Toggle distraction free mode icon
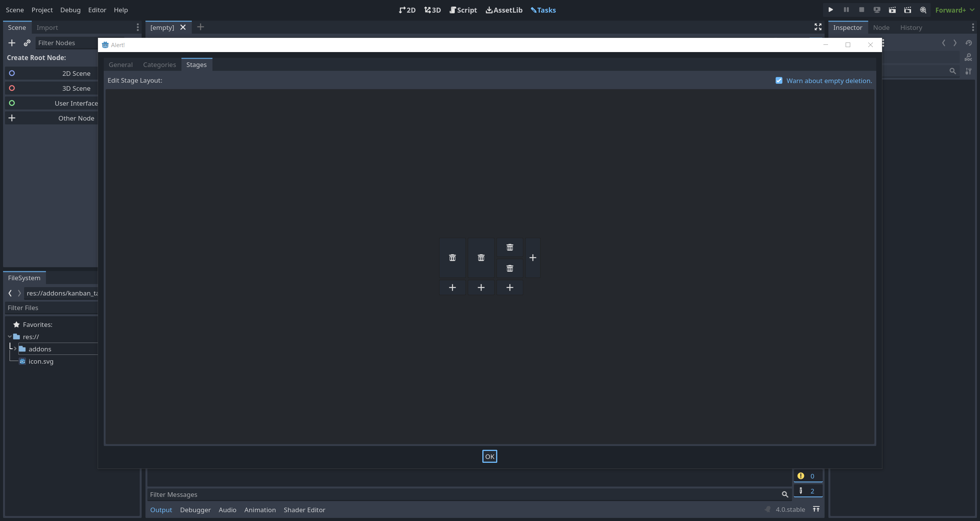 click(818, 27)
